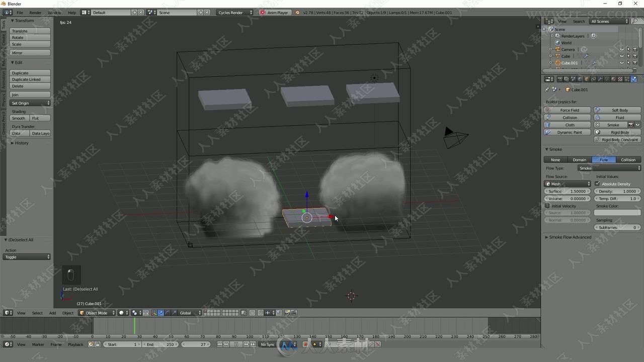Expand the Camera tree item in outliner
644x362 pixels.
[x=550, y=49]
